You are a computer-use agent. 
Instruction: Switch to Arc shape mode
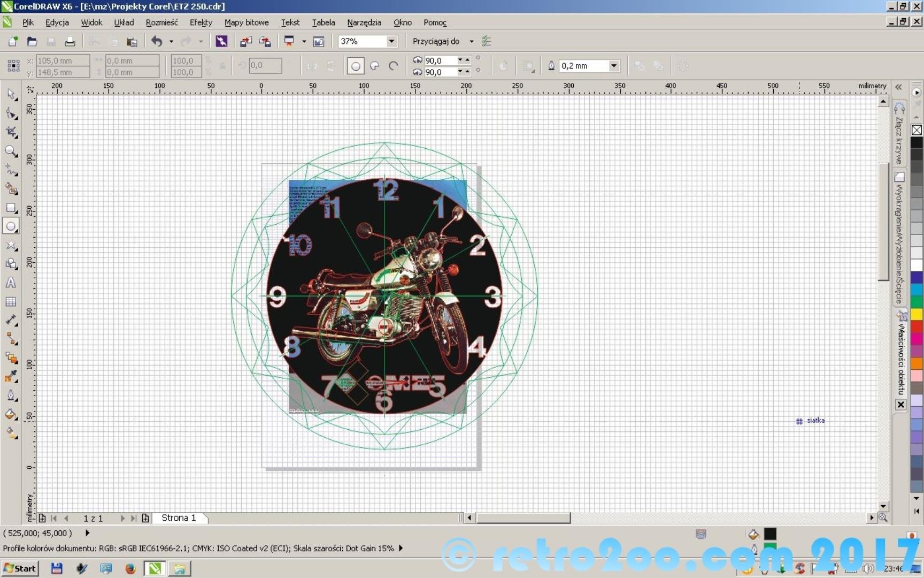pyautogui.click(x=394, y=66)
